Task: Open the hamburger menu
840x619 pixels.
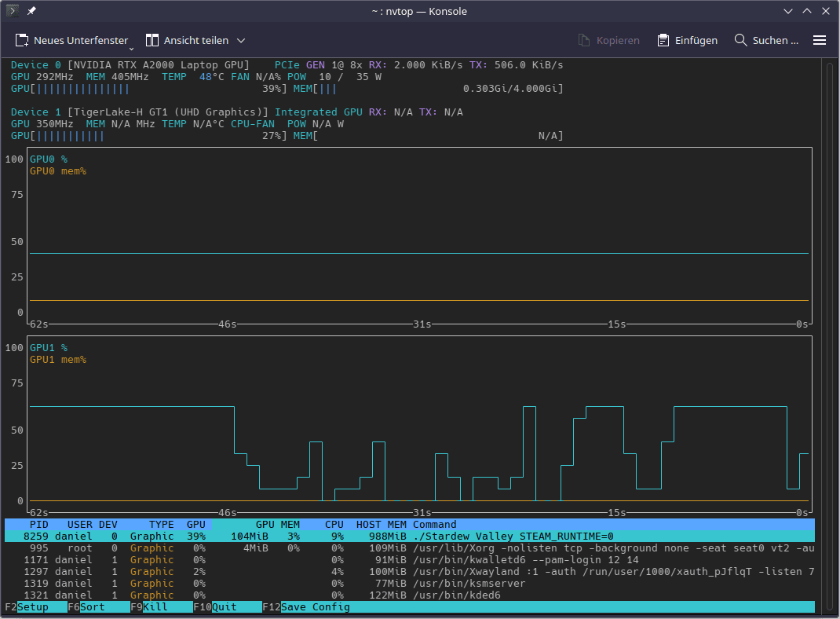Action: 819,40
